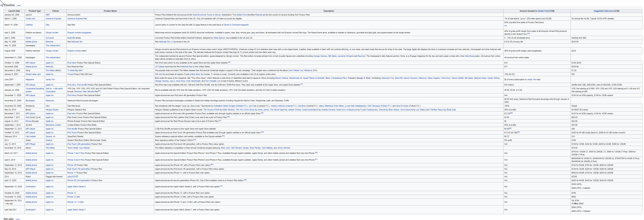Select the Launch Date column header

coord(14,11)
